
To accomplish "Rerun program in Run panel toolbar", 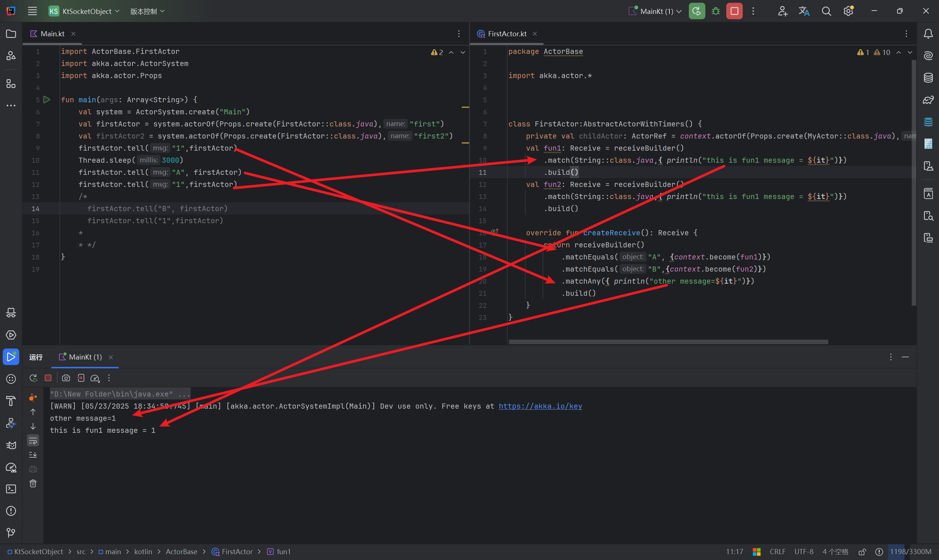I will pos(33,378).
